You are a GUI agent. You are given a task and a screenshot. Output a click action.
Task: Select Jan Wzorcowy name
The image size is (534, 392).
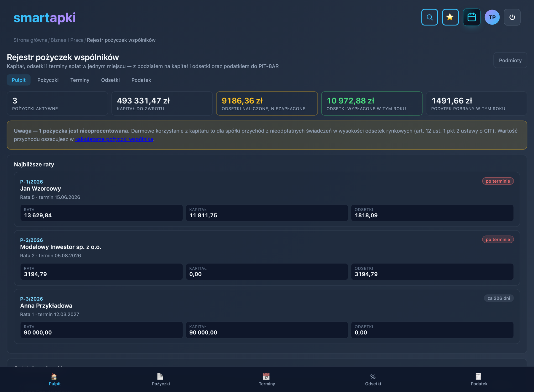(x=41, y=189)
